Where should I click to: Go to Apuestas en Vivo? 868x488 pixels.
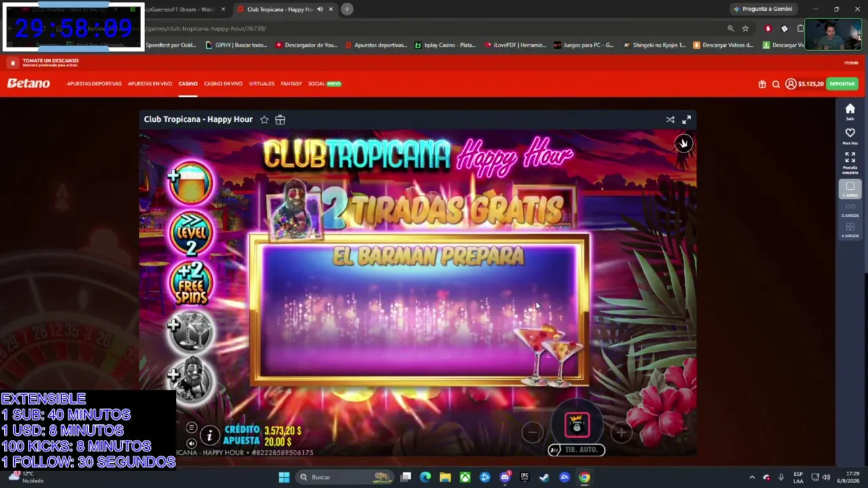tap(150, 83)
